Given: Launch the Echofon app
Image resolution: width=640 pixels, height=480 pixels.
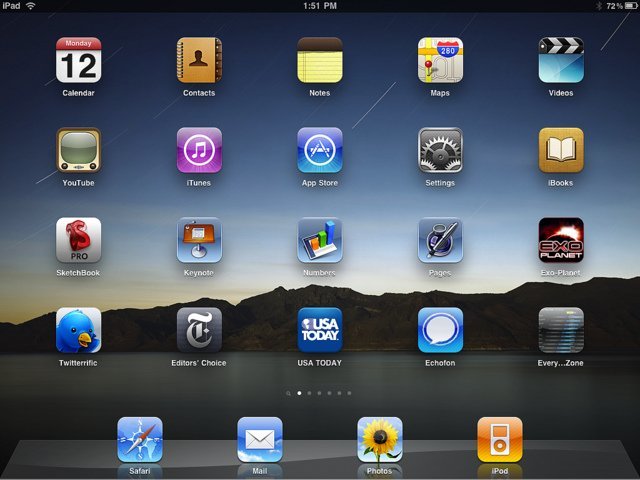Looking at the screenshot, I should [440, 330].
